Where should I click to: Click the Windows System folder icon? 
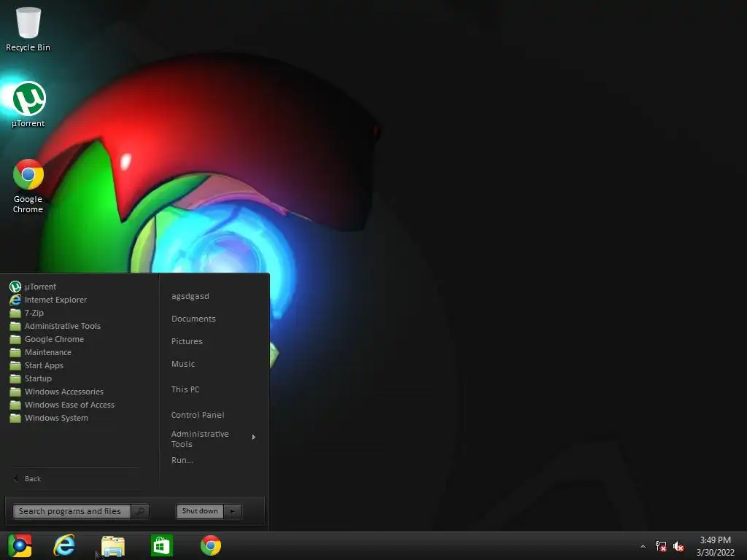click(x=15, y=418)
